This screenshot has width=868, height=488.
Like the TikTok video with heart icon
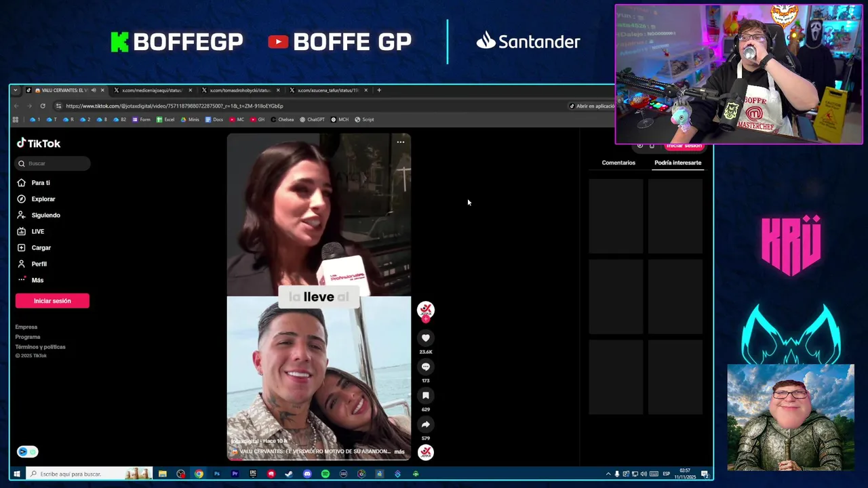coord(426,338)
